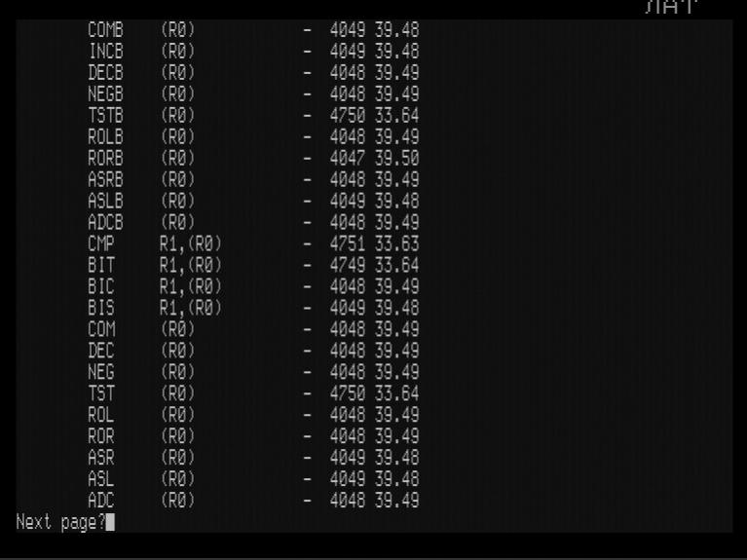Screen dimensions: 747x560
Task: Click the blinking cursor block
Action: [x=110, y=522]
